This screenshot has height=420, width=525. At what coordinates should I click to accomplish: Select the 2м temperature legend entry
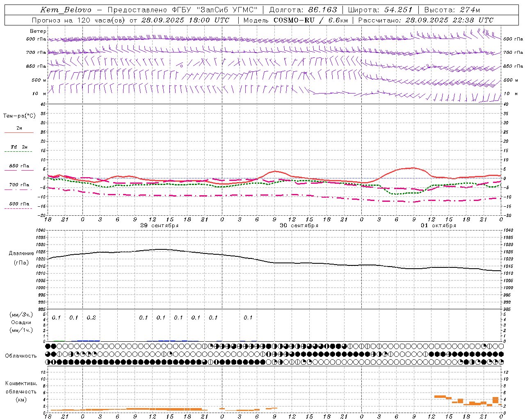pos(19,128)
